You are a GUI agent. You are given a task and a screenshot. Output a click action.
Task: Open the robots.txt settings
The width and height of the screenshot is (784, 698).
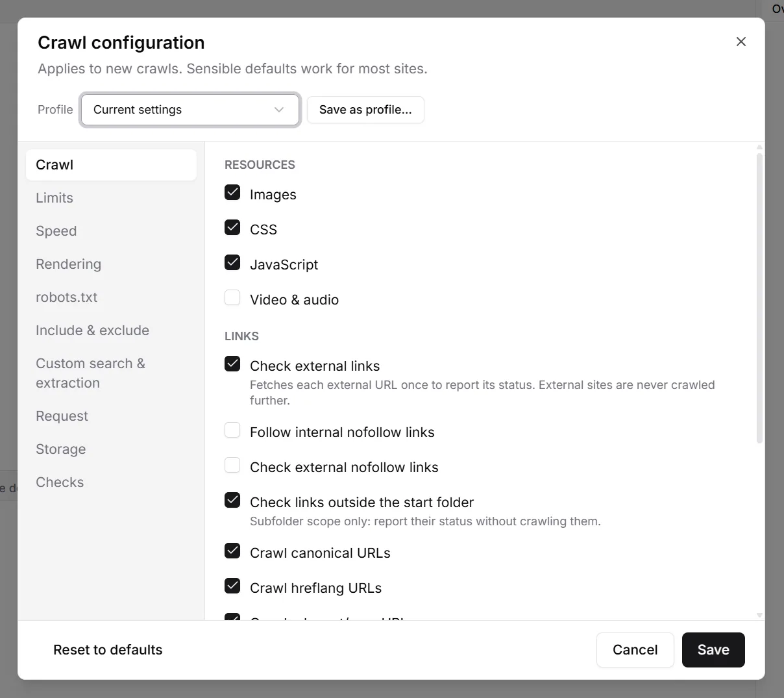(x=111, y=297)
